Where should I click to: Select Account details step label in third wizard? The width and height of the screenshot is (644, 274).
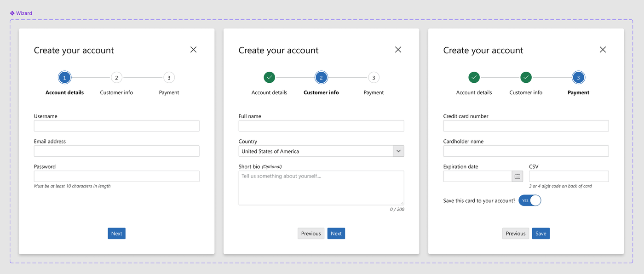(474, 92)
